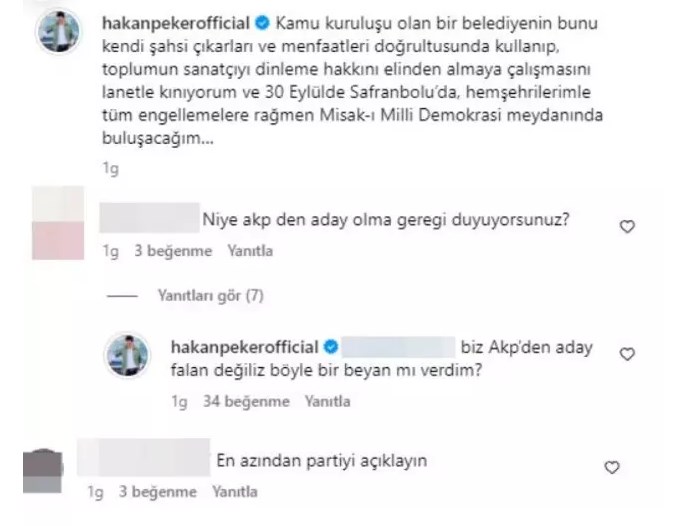Click blurred username before 'En azından partiyi açıklayın'
Image resolution: width=682 pixels, height=526 pixels.
pyautogui.click(x=144, y=458)
